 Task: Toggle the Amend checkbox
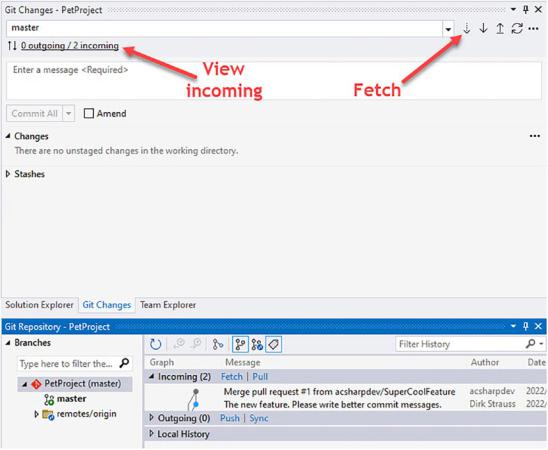(x=89, y=113)
